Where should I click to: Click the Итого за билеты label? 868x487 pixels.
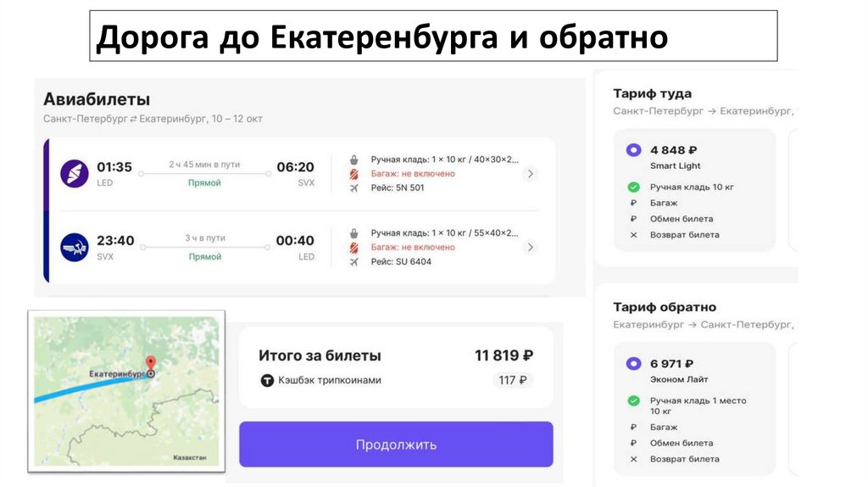320,355
